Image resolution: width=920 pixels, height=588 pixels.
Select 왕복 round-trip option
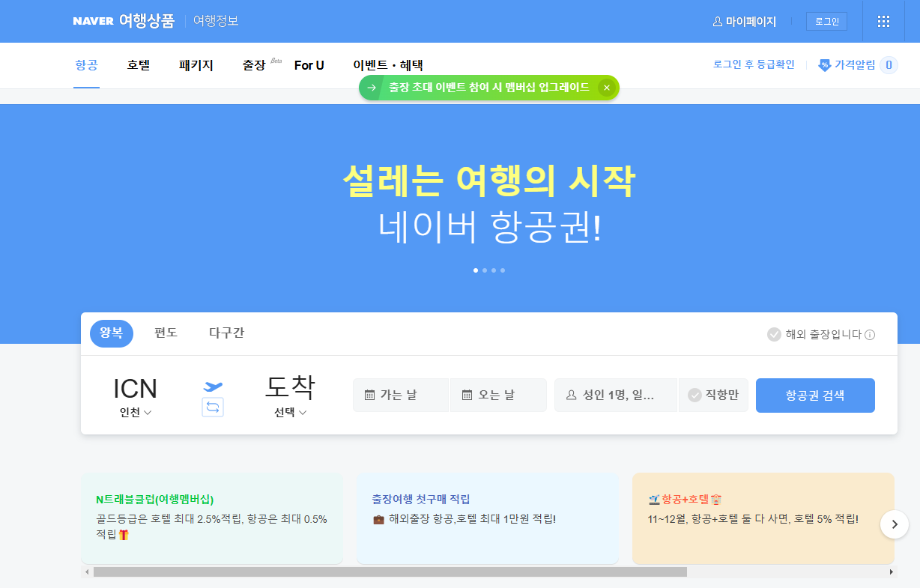[x=112, y=333]
